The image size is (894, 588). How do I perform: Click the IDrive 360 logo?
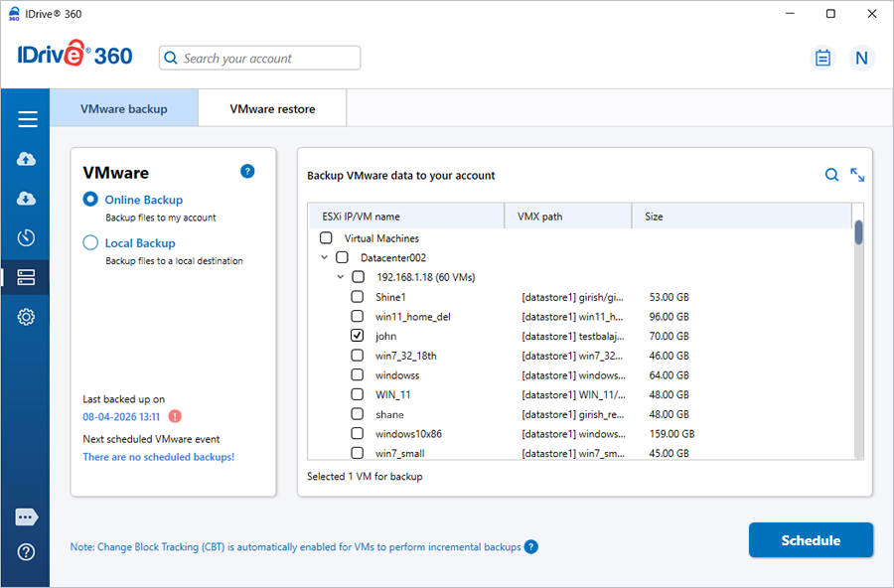click(x=74, y=55)
